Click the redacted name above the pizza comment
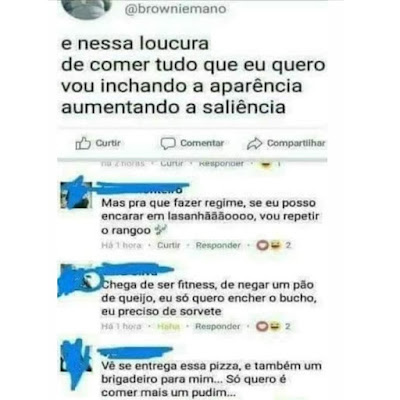 coord(135,352)
